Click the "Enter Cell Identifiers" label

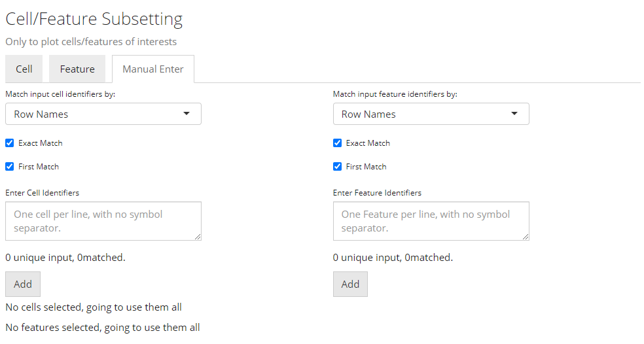43,193
